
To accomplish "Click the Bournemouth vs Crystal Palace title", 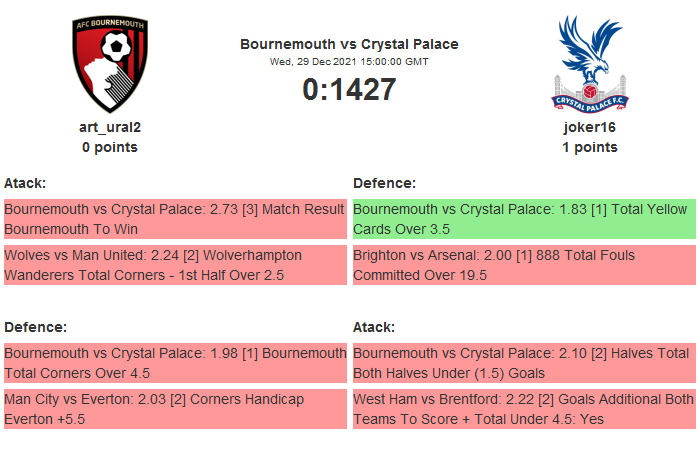I will point(349,44).
